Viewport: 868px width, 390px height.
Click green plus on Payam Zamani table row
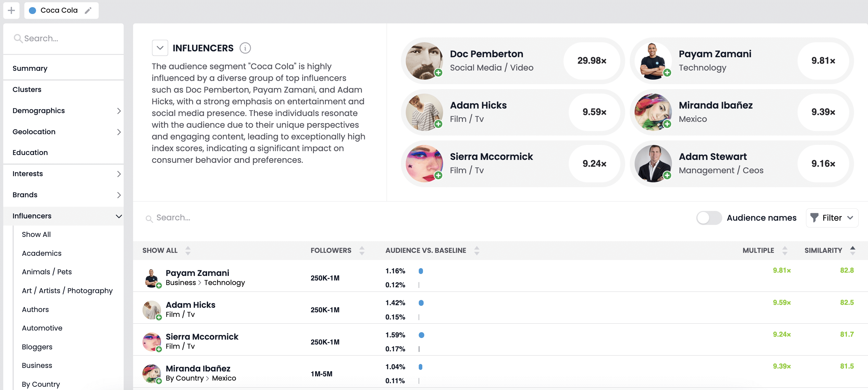pyautogui.click(x=159, y=285)
